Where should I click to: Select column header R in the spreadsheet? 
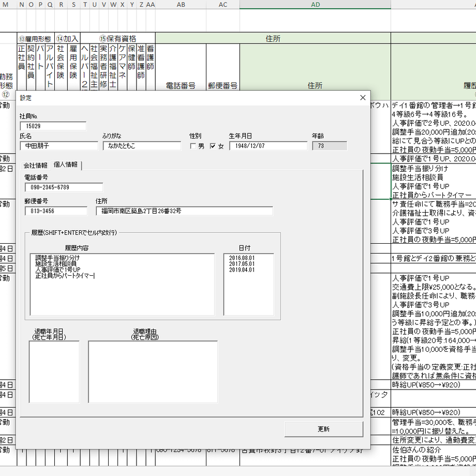61,5
